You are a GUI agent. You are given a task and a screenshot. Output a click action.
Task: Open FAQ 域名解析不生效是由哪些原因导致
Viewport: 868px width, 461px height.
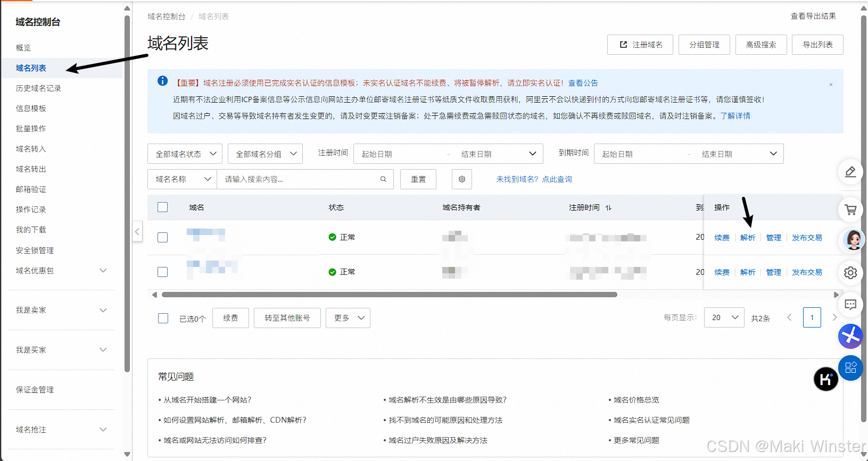tap(448, 400)
